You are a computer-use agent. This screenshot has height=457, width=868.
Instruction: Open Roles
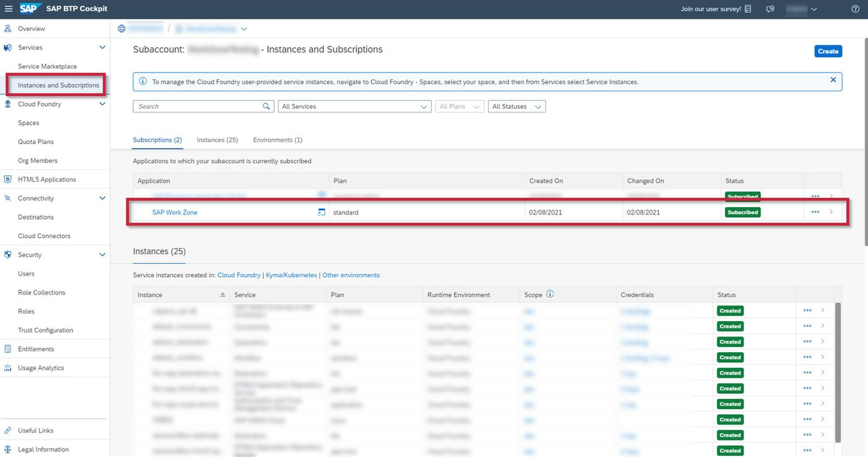[27, 311]
